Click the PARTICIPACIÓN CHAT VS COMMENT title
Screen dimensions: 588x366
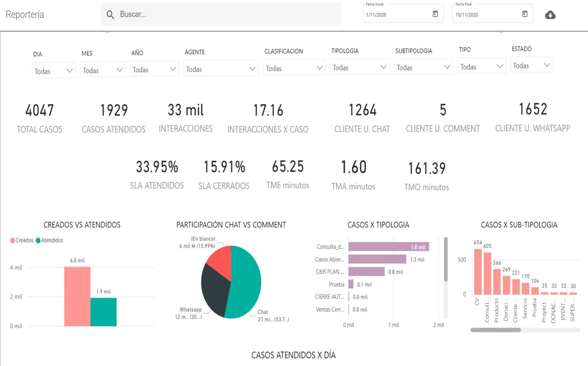coord(231,225)
